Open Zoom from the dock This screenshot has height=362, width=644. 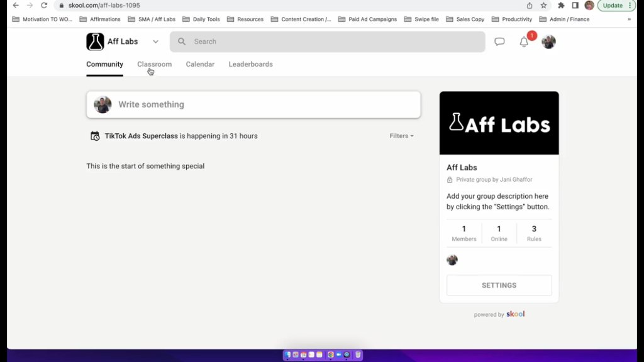[338, 354]
